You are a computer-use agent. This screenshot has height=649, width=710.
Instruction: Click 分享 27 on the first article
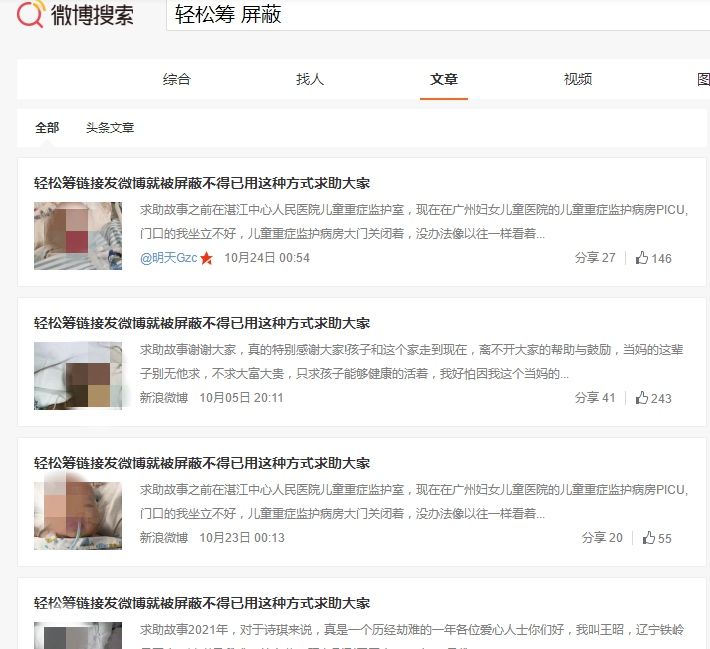coord(595,258)
